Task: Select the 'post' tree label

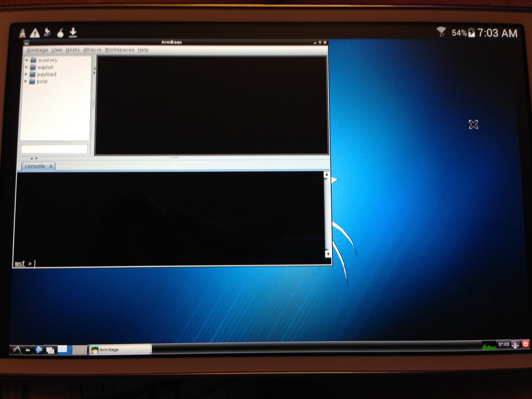Action: [x=42, y=81]
